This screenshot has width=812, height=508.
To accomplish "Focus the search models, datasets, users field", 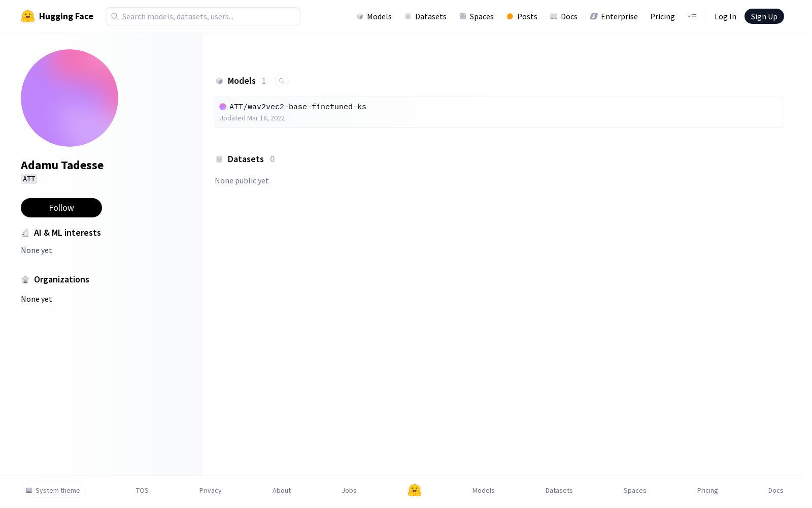I will click(203, 16).
